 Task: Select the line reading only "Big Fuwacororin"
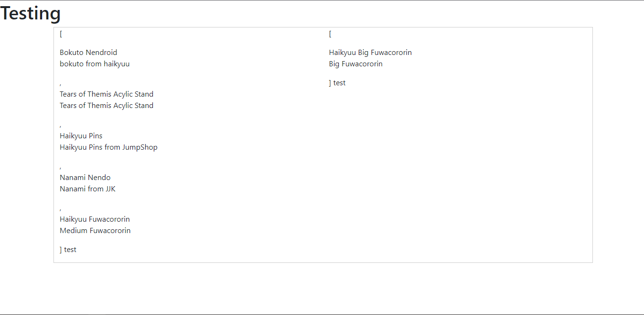(356, 64)
